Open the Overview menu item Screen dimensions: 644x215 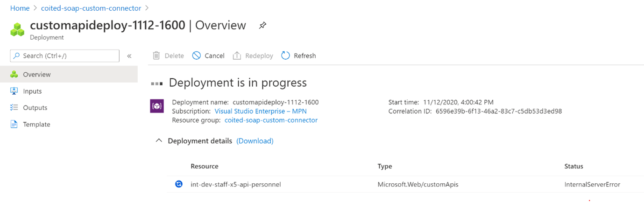tap(37, 75)
